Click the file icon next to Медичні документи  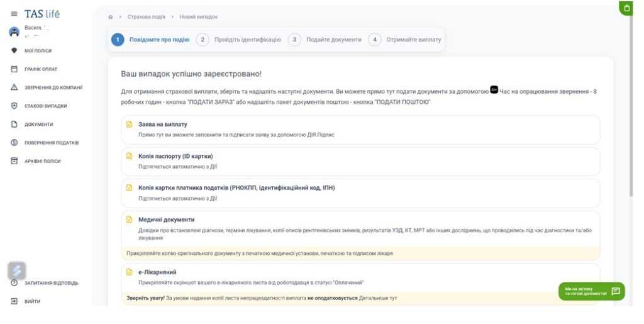[x=130, y=220]
